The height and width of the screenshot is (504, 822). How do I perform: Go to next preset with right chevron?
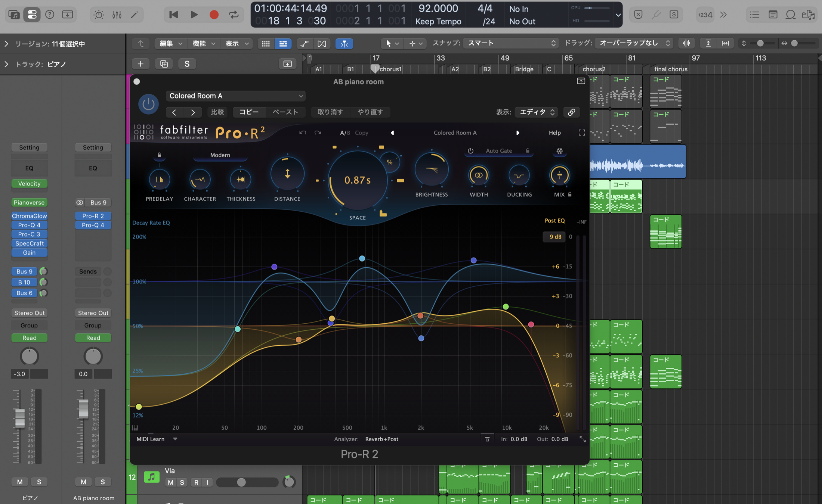193,112
